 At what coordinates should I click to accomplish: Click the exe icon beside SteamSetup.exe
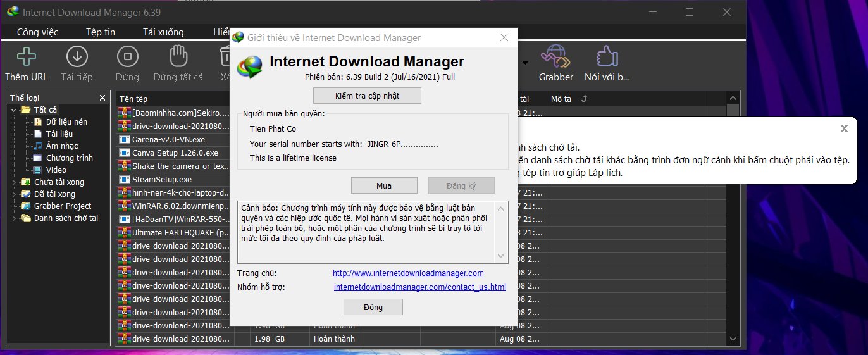[x=125, y=179]
